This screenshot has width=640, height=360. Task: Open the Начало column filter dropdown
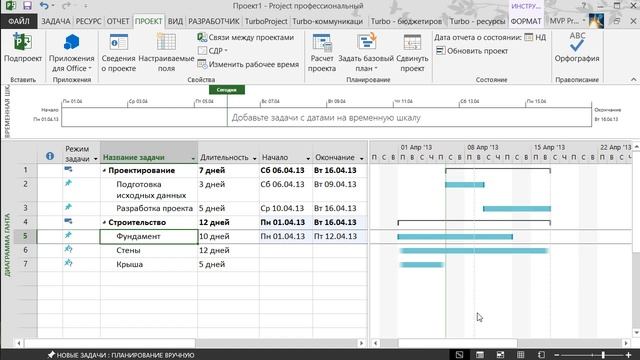point(308,158)
